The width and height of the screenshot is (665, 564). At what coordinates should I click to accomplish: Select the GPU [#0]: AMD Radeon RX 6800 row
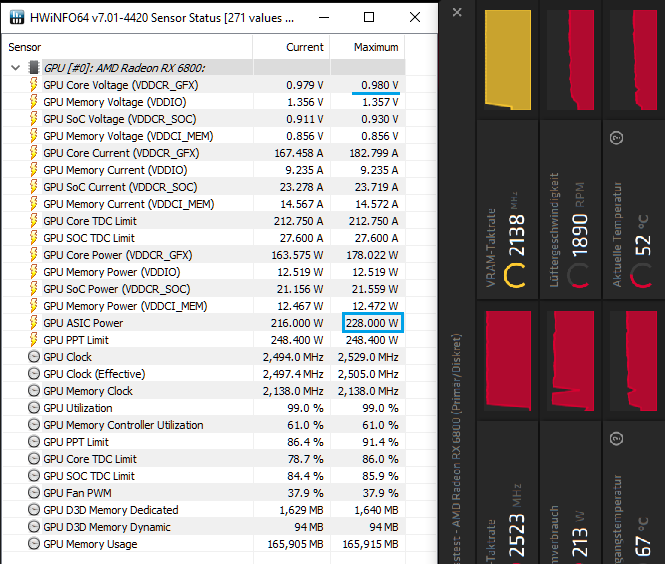point(204,67)
